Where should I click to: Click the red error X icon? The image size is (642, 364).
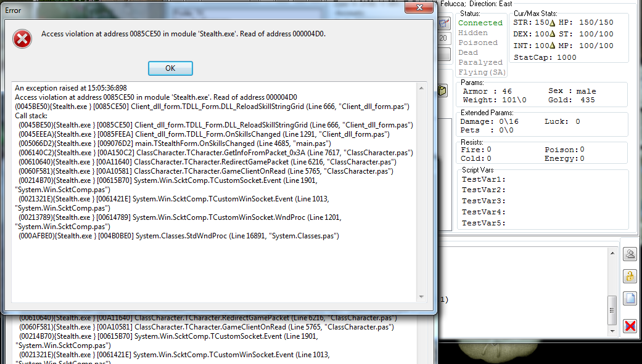click(22, 39)
